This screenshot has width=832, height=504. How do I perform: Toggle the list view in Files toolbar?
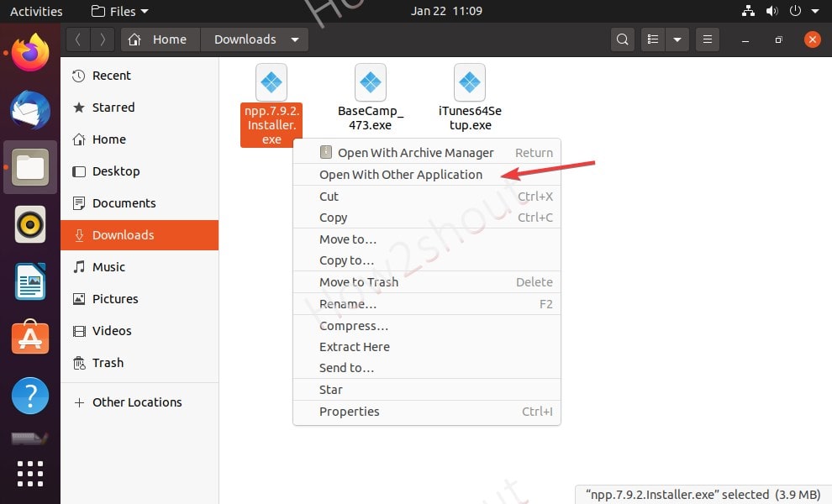click(652, 39)
